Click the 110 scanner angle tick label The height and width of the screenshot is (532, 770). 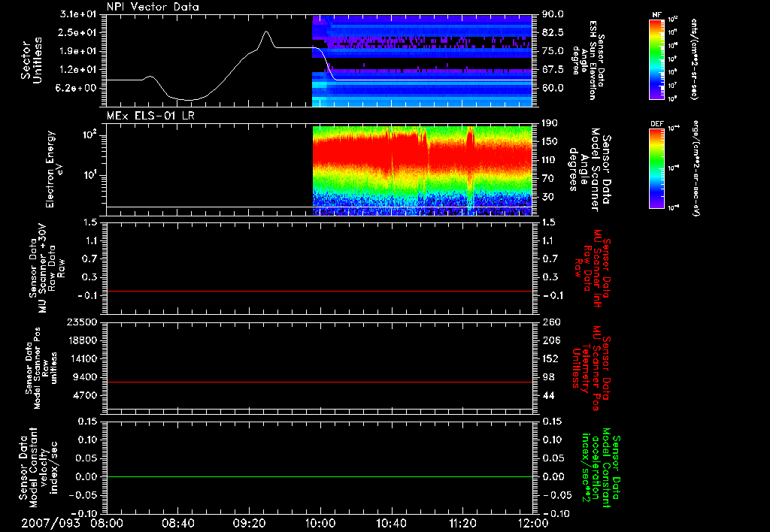pyautogui.click(x=550, y=160)
